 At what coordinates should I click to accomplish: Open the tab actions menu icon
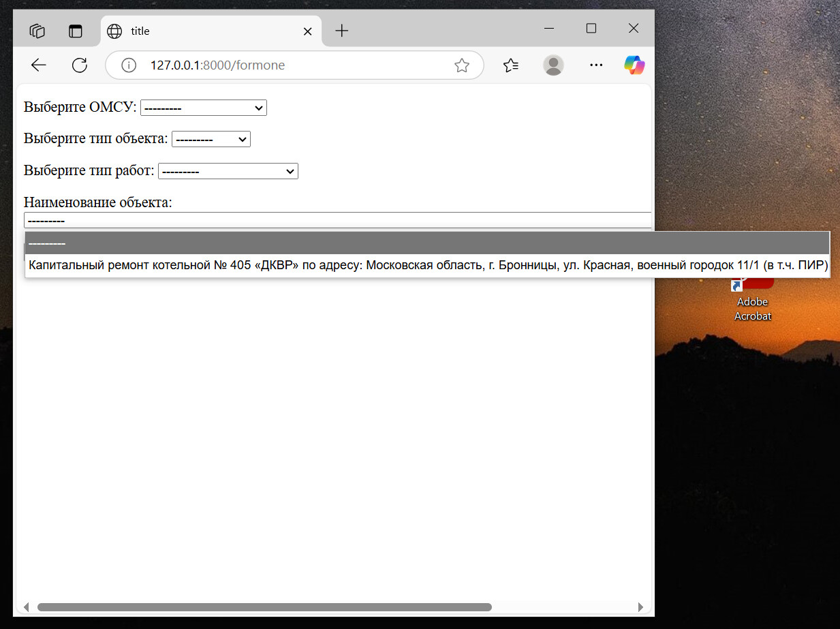[x=75, y=31]
